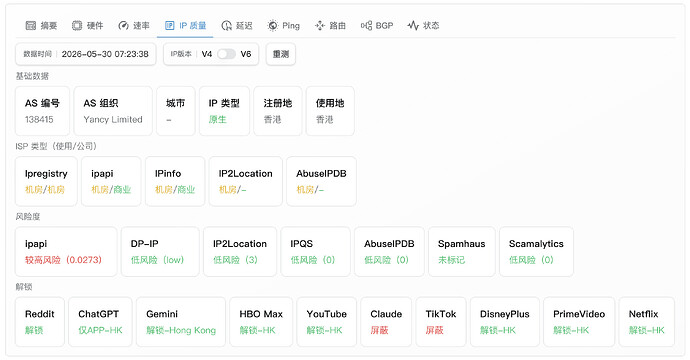Image resolution: width=690 pixels, height=360 pixels.
Task: Open the 速率 speed tab
Action: pos(134,26)
